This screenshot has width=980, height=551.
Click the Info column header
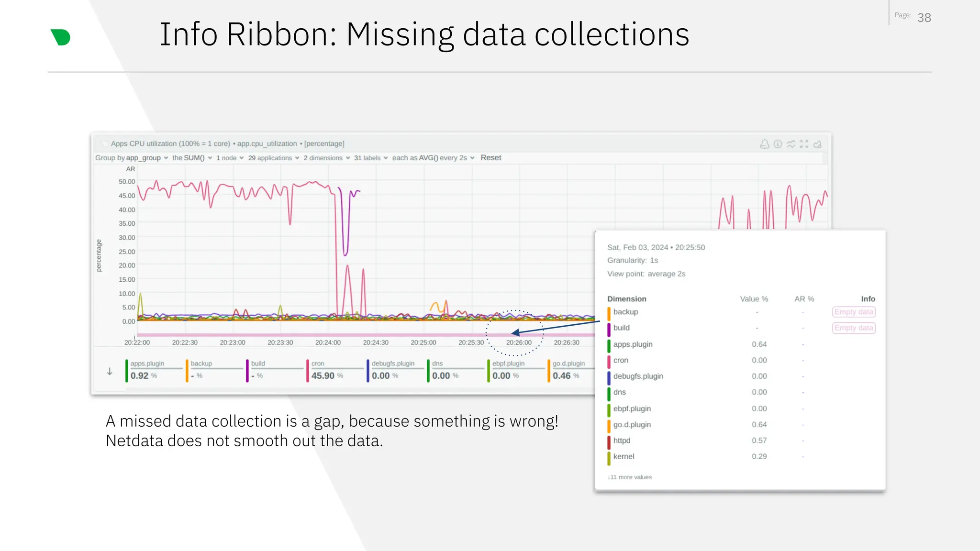868,299
